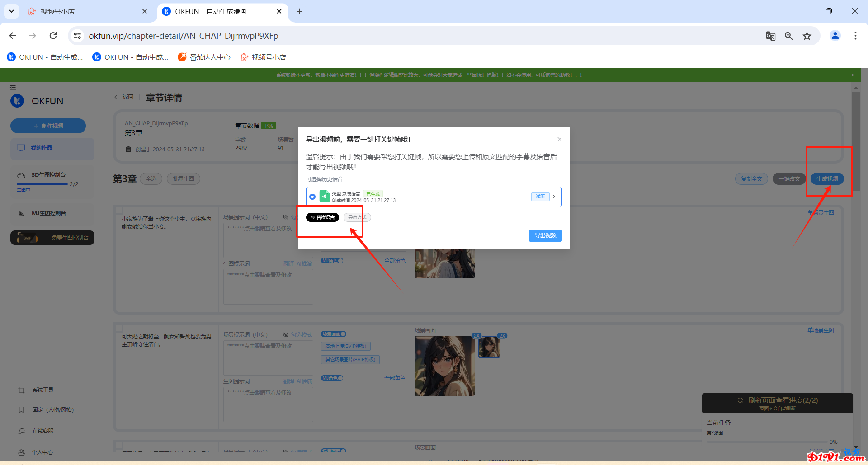Screen dimensions: 868x465
Task: Dismiss the green announcement banner
Action: (853, 75)
